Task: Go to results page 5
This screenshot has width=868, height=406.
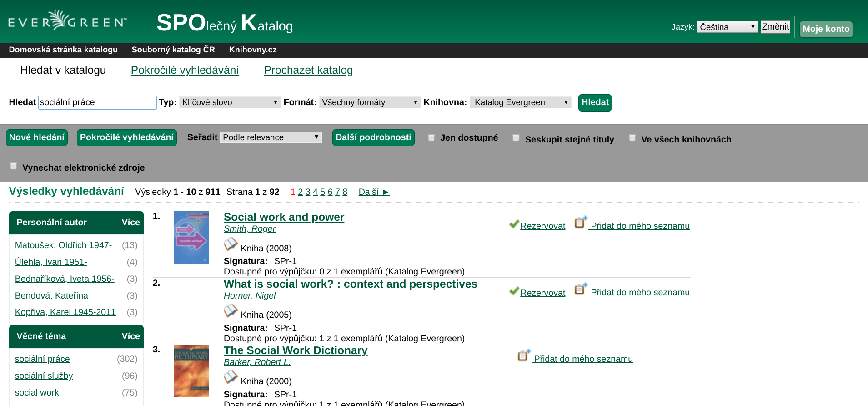Action: tap(322, 192)
